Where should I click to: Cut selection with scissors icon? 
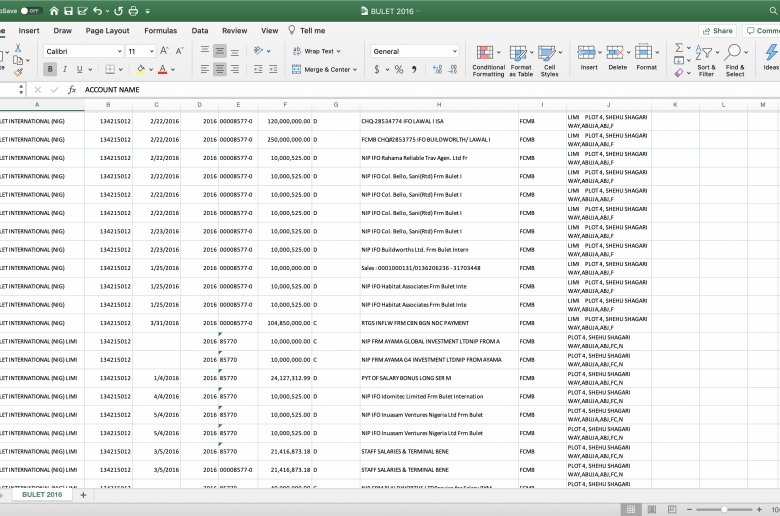[18, 48]
